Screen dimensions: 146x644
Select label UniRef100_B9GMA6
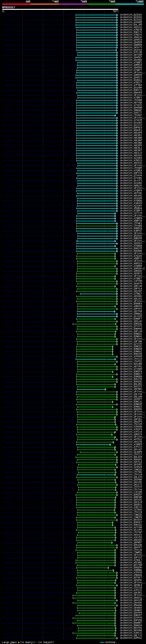[131, 251]
